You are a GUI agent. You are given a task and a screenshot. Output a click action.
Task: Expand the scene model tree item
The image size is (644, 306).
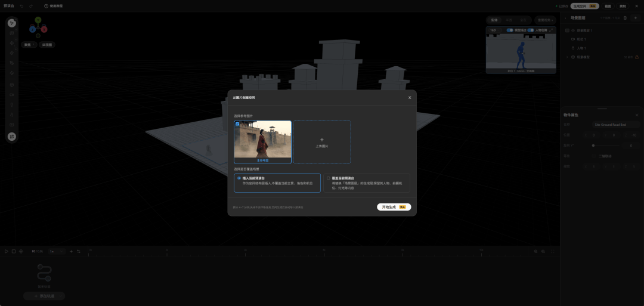[x=567, y=57]
